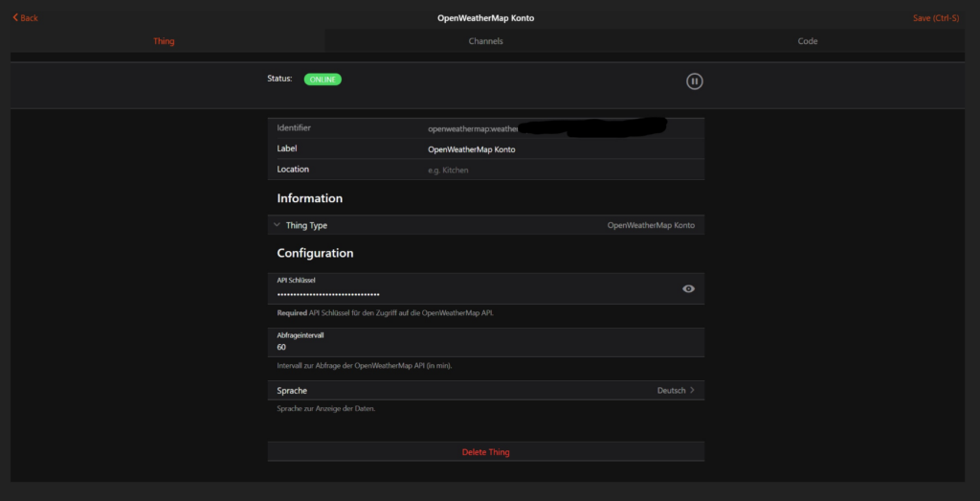Open the Sprache language selector

click(485, 390)
